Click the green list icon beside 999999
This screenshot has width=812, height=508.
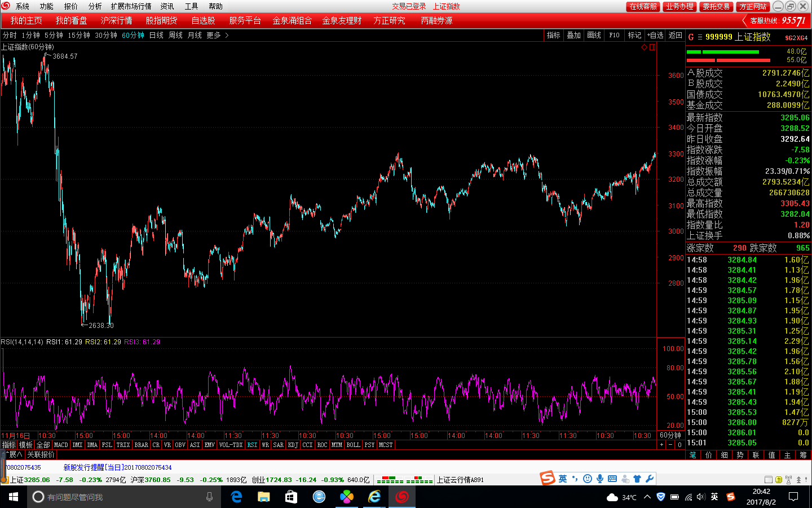(x=700, y=37)
